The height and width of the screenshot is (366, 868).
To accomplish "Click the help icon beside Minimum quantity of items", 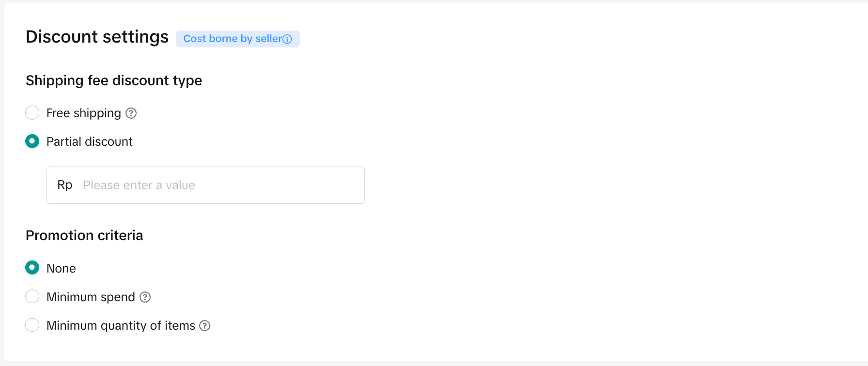I will [x=205, y=326].
